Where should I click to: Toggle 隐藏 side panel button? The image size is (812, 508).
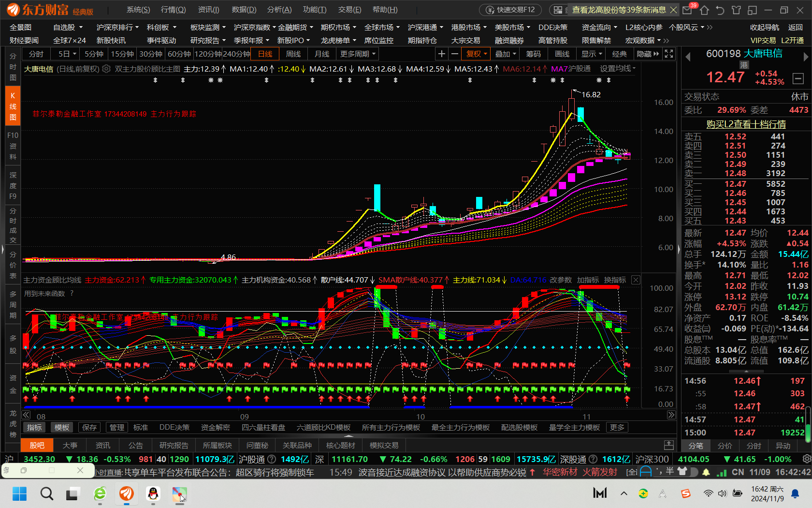648,54
